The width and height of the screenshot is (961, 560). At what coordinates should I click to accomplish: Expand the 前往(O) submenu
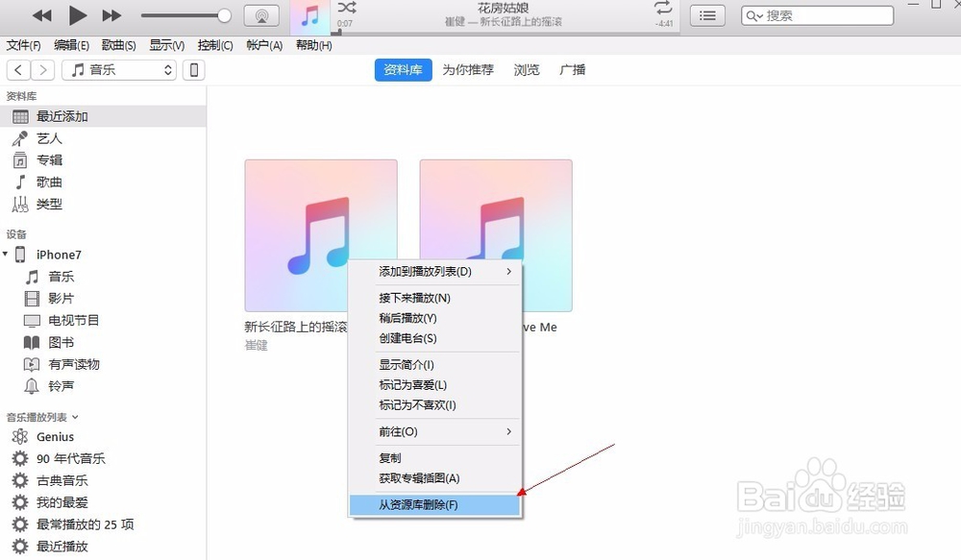pyautogui.click(x=435, y=432)
